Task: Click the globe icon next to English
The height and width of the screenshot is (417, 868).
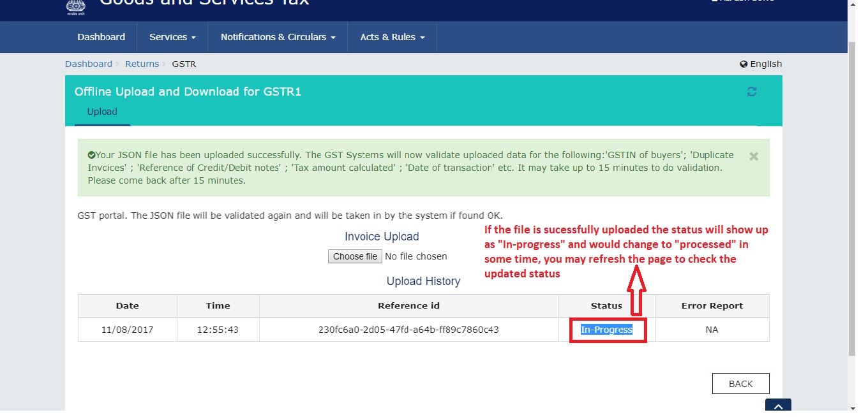Action: (743, 64)
